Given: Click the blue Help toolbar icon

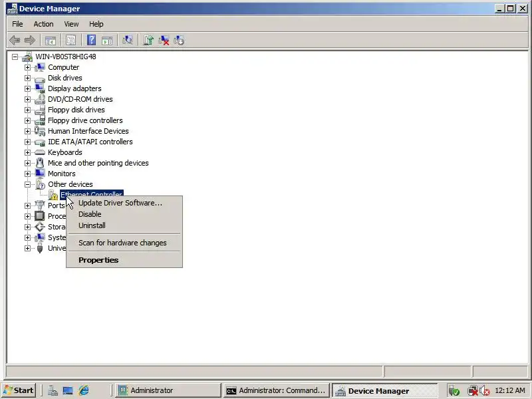Looking at the screenshot, I should pyautogui.click(x=91, y=41).
